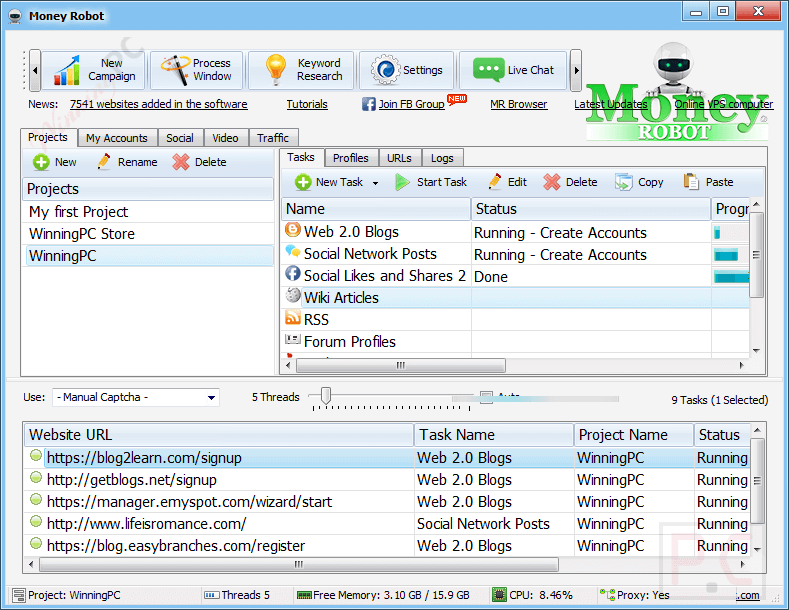Open the URLs tab
The height and width of the screenshot is (610, 789).
click(x=400, y=158)
